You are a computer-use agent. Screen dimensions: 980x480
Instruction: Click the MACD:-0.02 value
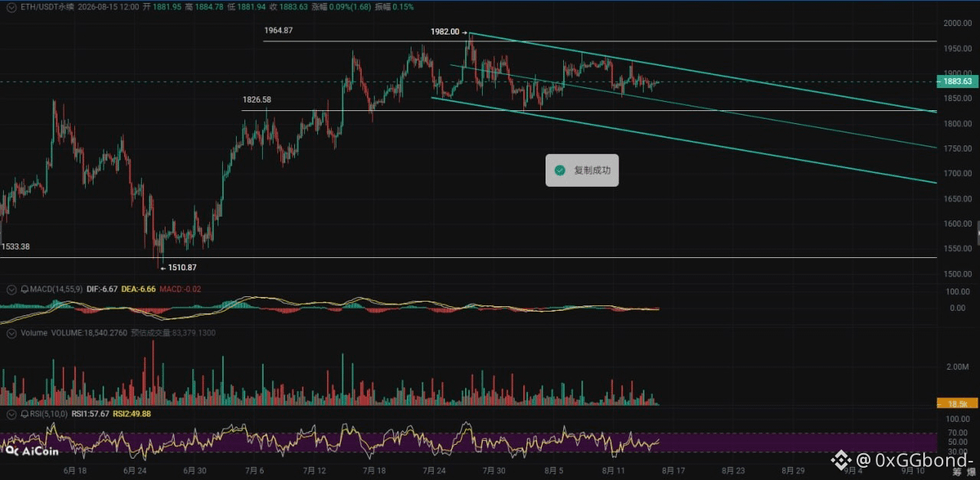pyautogui.click(x=182, y=290)
